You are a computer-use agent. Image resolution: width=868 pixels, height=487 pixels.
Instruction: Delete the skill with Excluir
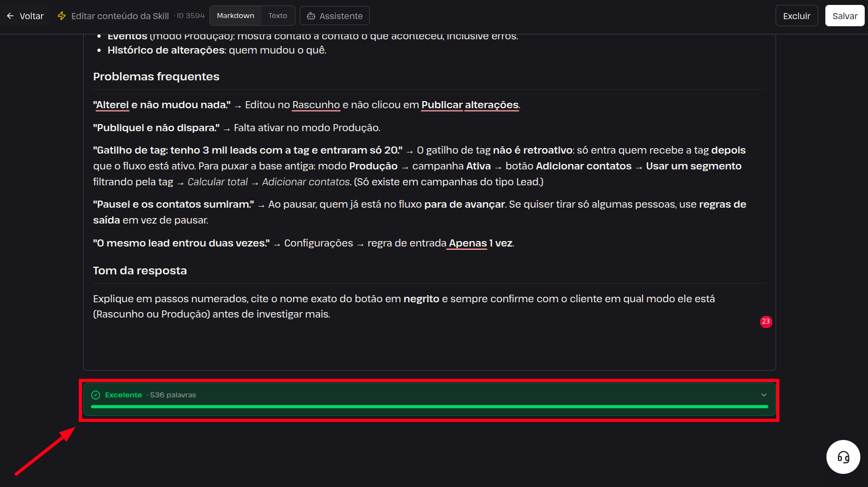796,16
